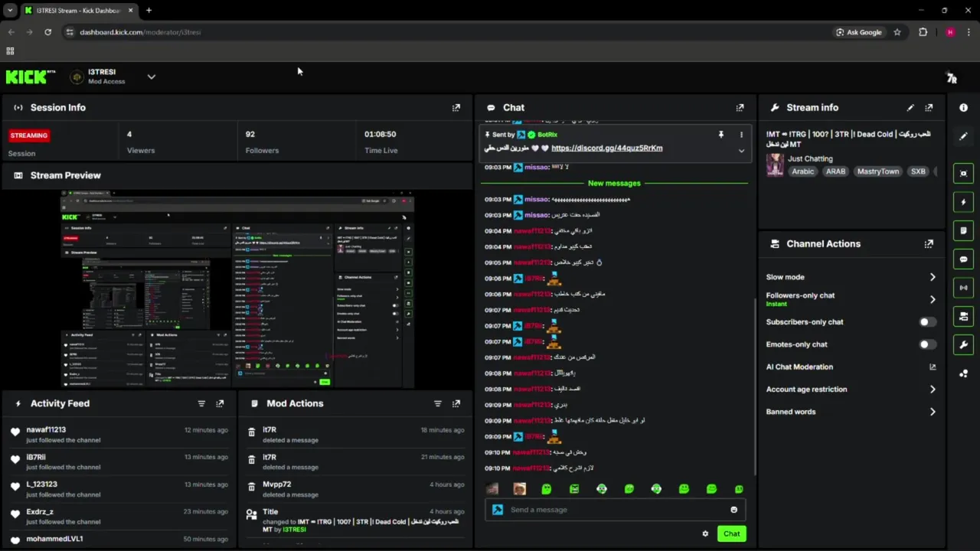Open chat settings gear next to Chat button

tap(705, 534)
